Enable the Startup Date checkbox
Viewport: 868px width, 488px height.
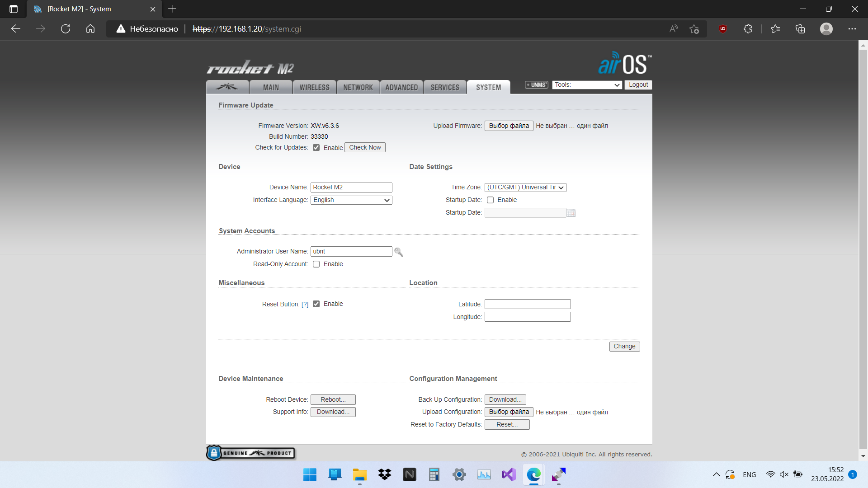tap(491, 200)
